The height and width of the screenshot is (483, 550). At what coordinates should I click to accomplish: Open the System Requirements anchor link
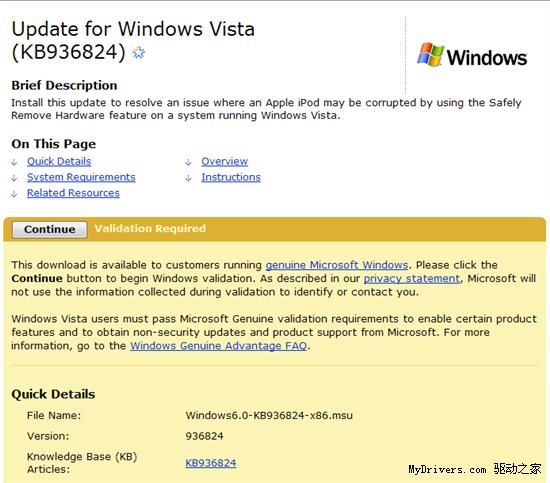(x=81, y=177)
